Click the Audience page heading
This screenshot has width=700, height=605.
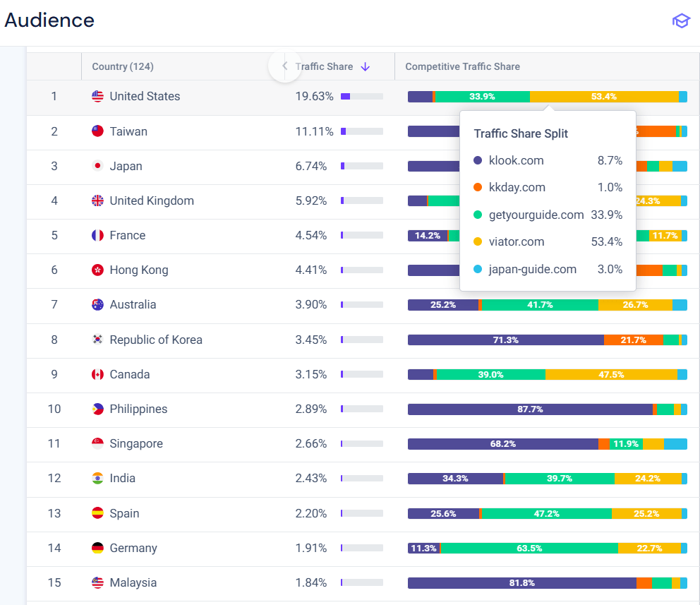pyautogui.click(x=49, y=20)
